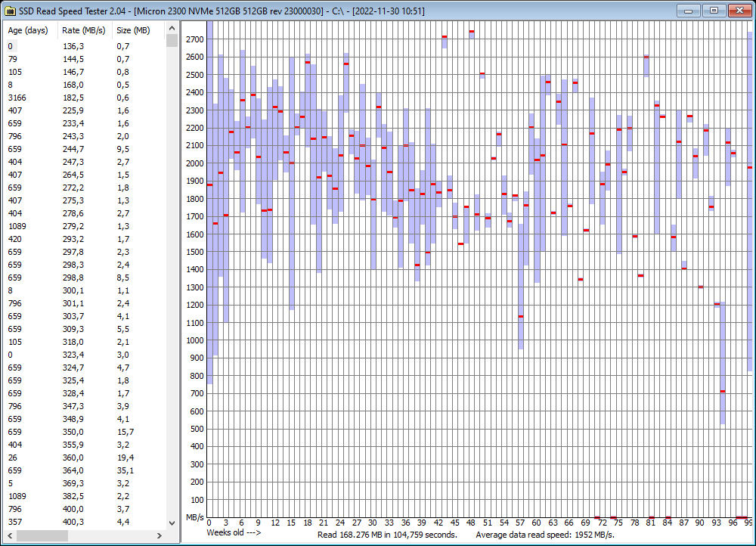Select the row with age 3166
This screenshot has width=756, height=546.
85,98
